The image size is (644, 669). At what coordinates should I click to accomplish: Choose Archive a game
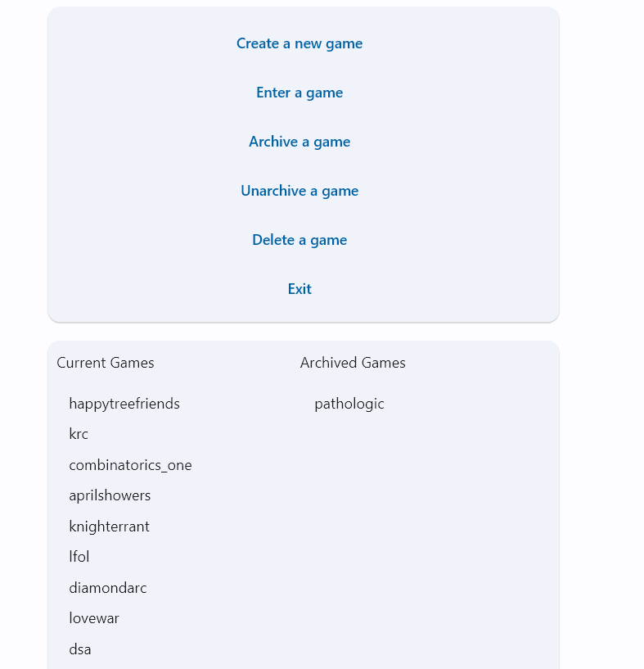click(299, 142)
